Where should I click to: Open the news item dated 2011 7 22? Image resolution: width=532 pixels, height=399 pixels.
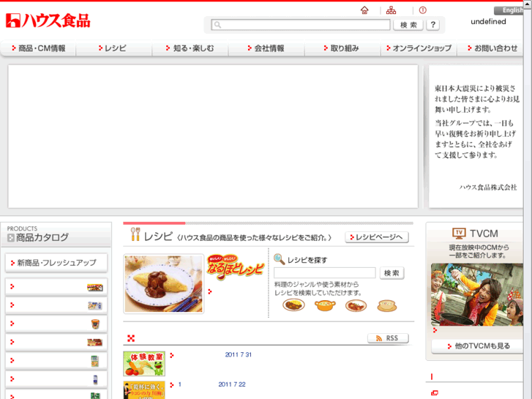(232, 384)
